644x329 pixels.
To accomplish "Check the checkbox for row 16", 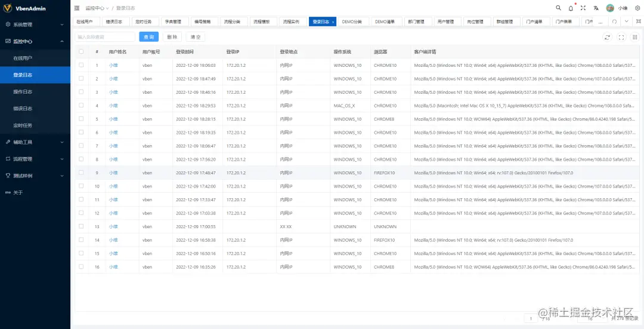I will (81, 267).
